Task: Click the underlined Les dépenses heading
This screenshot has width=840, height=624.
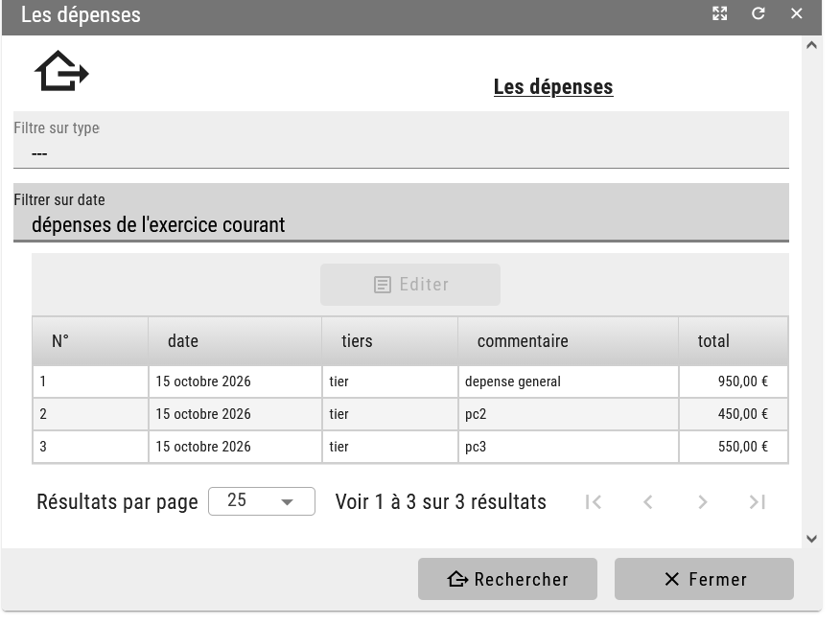Action: tap(553, 87)
